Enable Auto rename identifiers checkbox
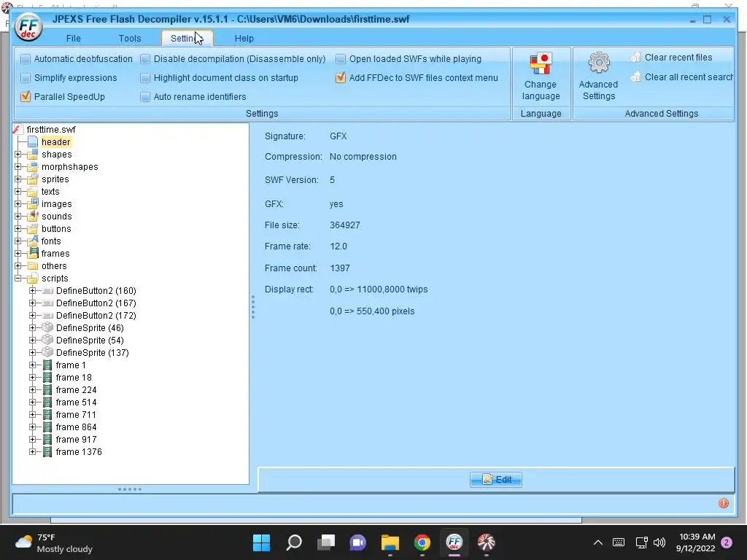 coord(145,97)
